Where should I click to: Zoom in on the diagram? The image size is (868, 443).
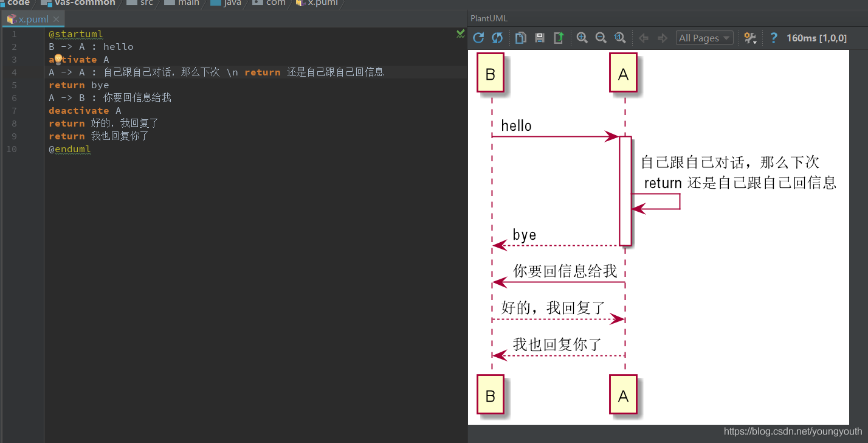tap(582, 38)
